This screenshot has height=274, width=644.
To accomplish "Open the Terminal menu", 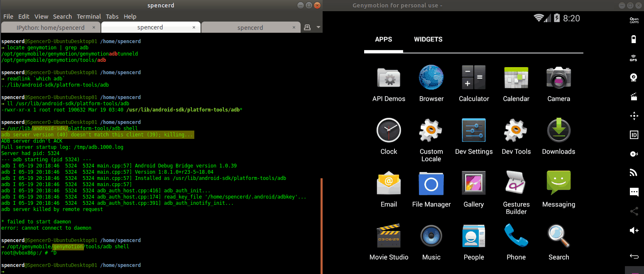I will tap(88, 17).
